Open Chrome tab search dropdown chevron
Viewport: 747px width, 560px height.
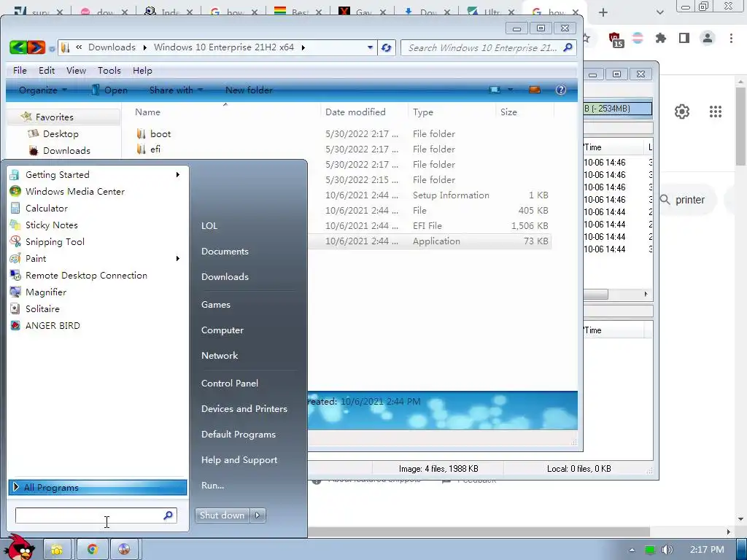(x=659, y=12)
